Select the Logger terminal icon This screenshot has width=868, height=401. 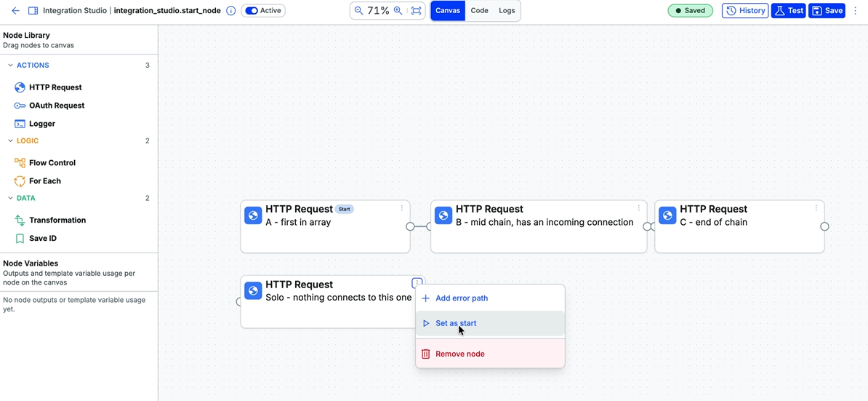point(20,124)
